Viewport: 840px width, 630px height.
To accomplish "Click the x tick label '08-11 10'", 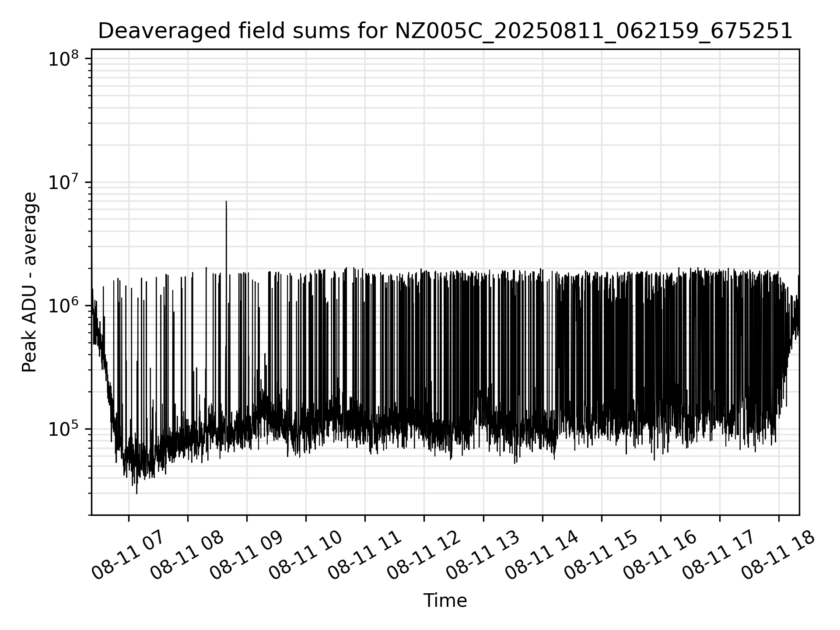I will tap(305, 554).
